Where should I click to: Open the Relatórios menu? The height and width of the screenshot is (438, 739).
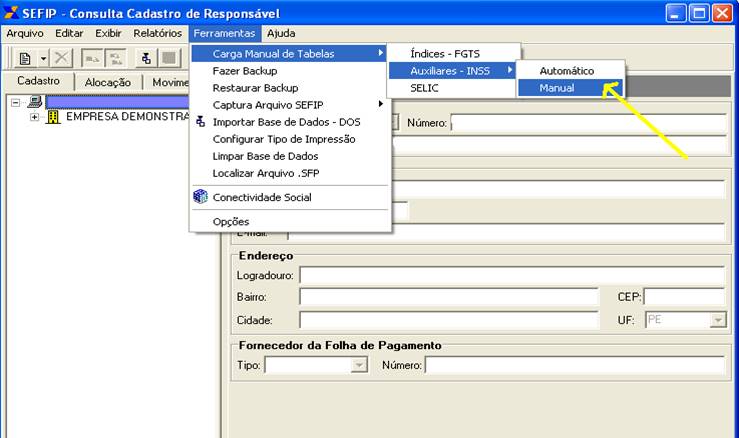(158, 33)
